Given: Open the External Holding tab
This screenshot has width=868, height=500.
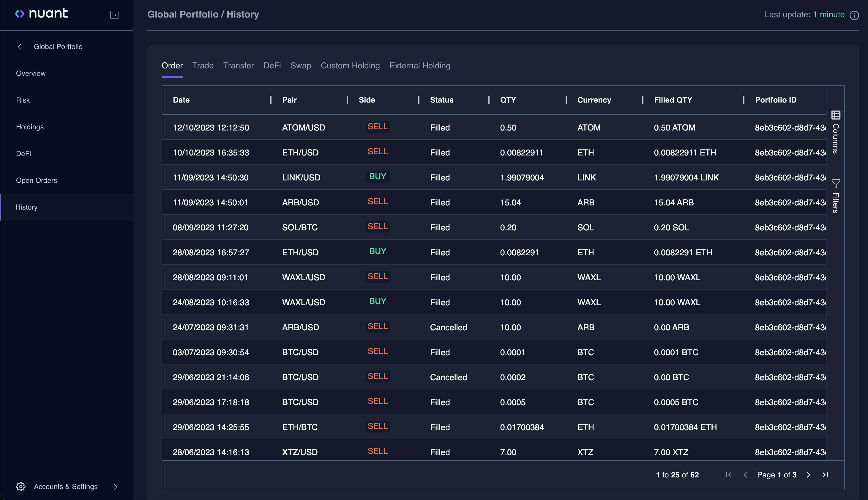Looking at the screenshot, I should (x=419, y=66).
